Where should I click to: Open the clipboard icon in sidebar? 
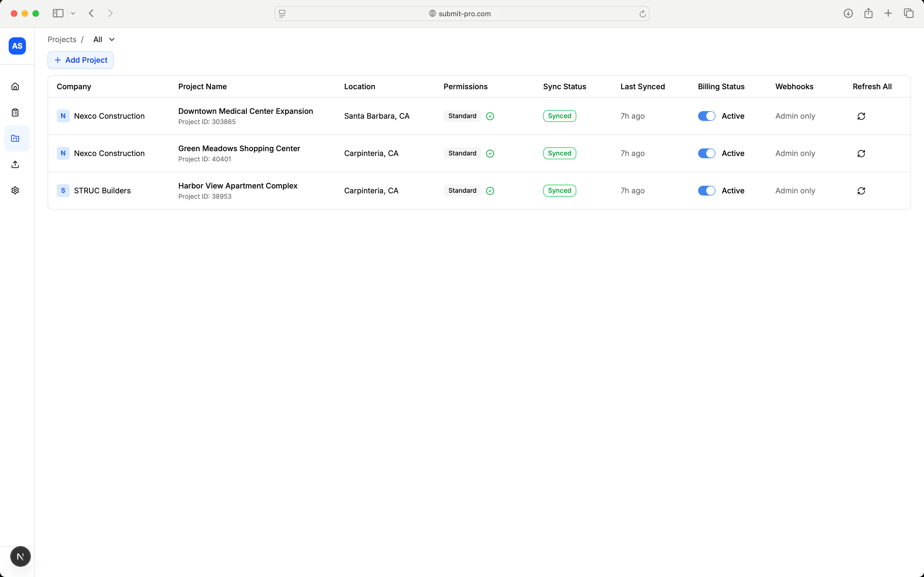click(15, 112)
